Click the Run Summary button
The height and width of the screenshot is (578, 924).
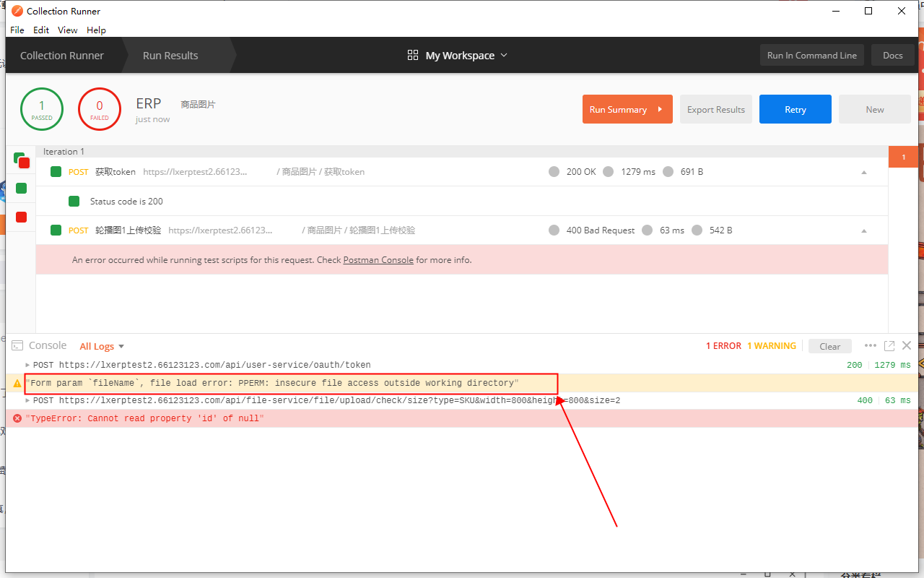point(627,109)
